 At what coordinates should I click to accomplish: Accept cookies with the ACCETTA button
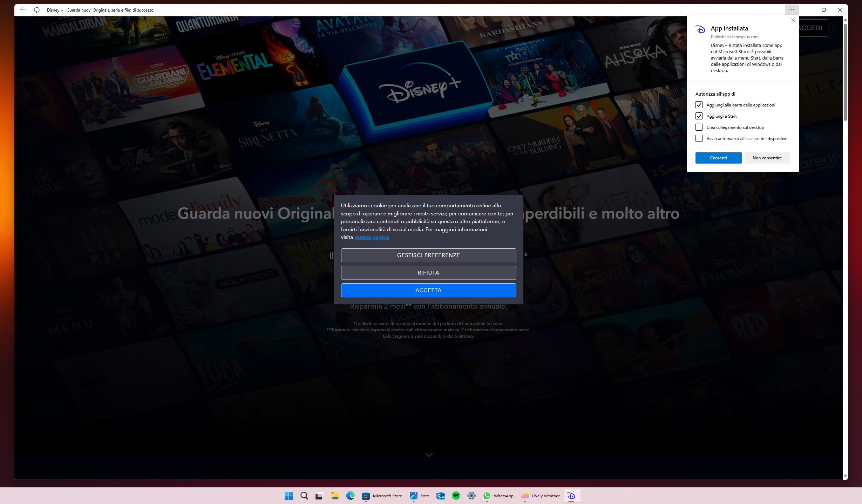428,290
